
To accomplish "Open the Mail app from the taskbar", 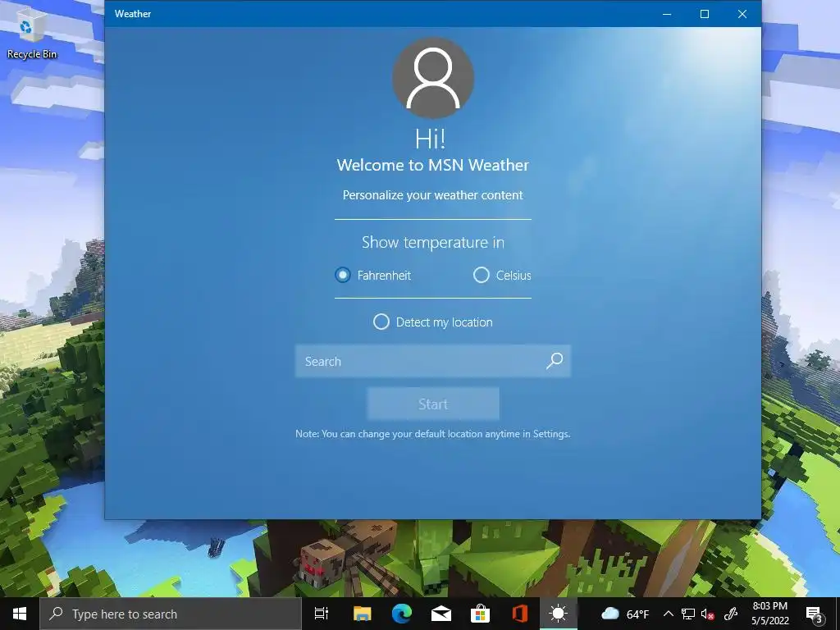I will tap(441, 614).
